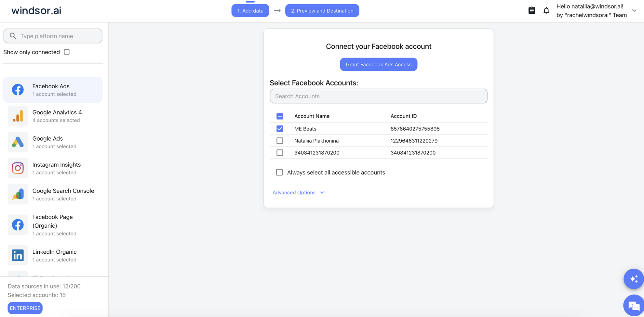Click the Account Name column header

[312, 116]
